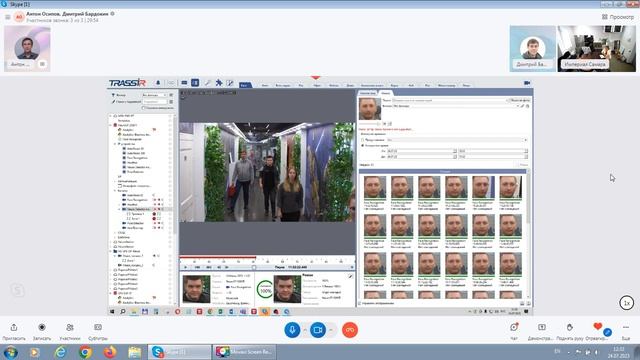This screenshot has width=640, height=360.
Task: Click the photo search button beside person field
Action: (520, 100)
